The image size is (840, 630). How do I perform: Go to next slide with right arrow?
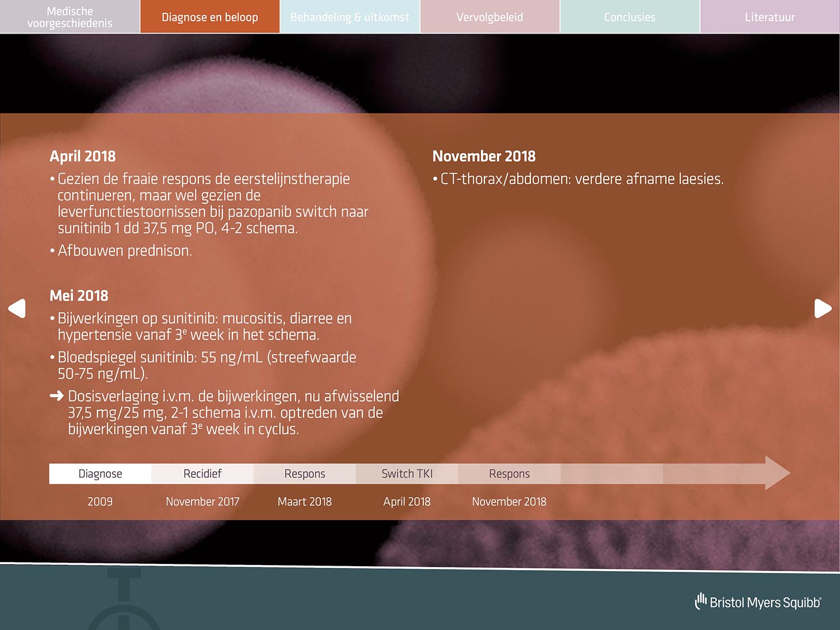[823, 309]
